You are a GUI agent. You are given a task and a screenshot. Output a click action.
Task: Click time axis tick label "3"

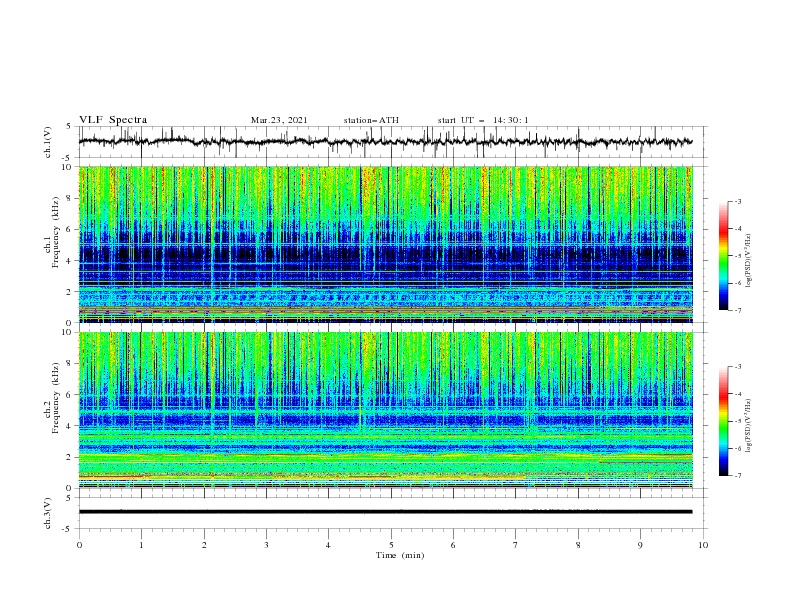tap(267, 545)
